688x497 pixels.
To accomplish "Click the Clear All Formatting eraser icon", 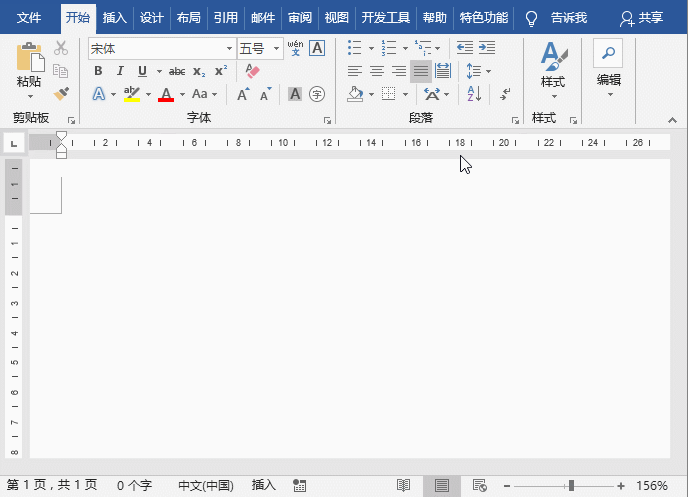I will coord(252,71).
